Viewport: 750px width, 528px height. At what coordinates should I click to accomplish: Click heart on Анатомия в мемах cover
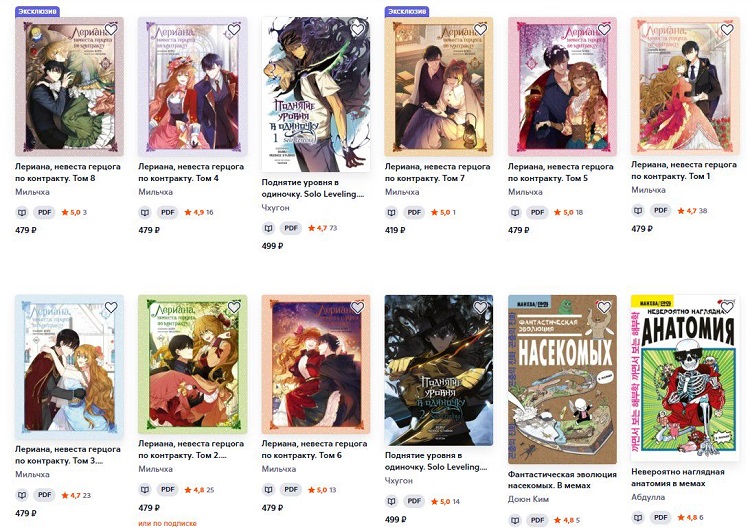click(x=727, y=307)
